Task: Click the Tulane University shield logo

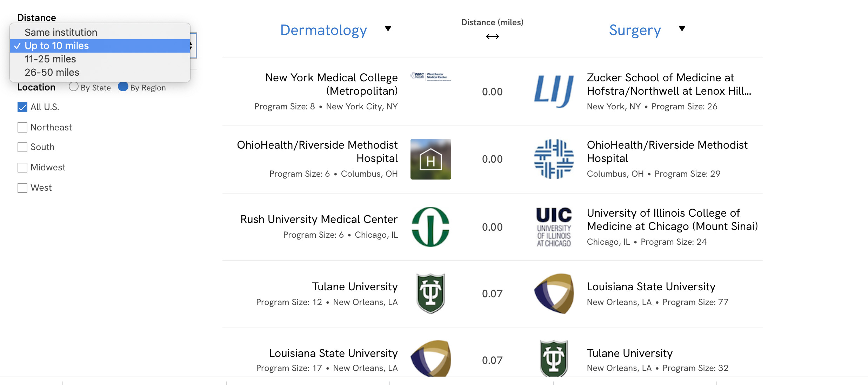Action: pos(430,293)
